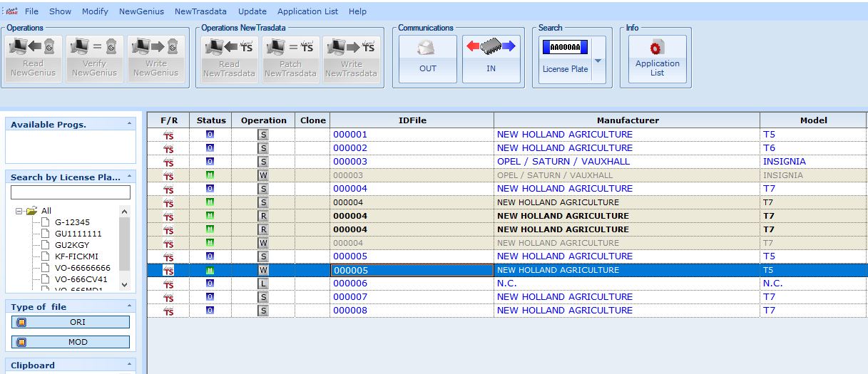
Task: Select license plate KF-FICKMI in the tree
Action: tap(77, 256)
